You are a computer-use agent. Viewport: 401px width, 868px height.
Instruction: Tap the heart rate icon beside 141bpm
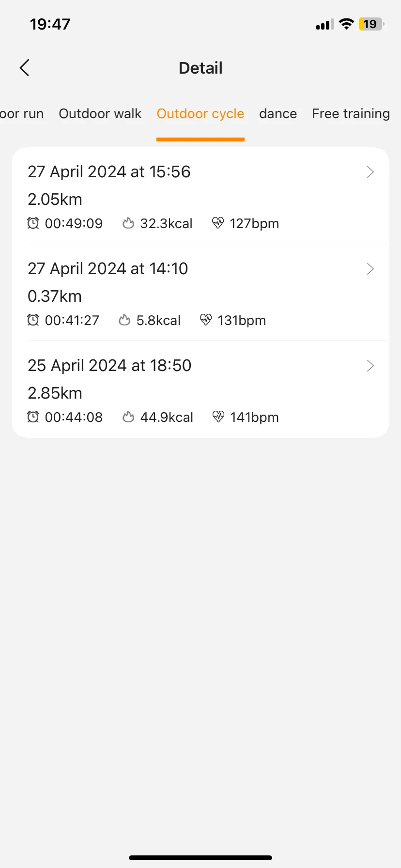[x=218, y=417]
